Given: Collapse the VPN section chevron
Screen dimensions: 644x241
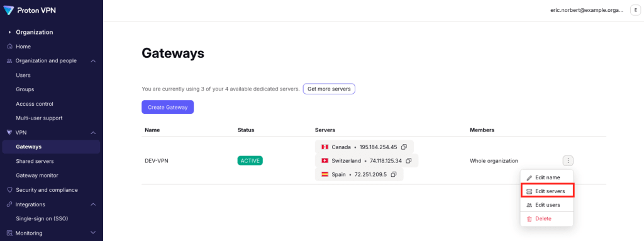Looking at the screenshot, I should (x=93, y=132).
